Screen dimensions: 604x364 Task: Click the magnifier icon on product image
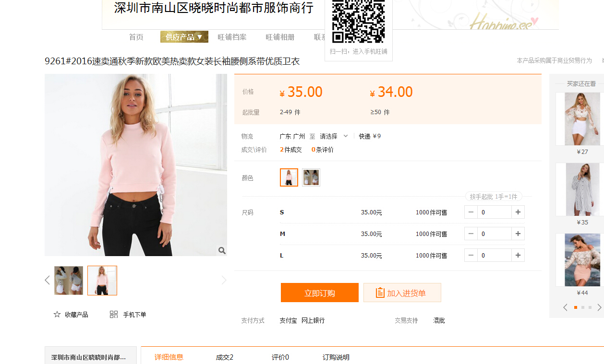click(222, 250)
